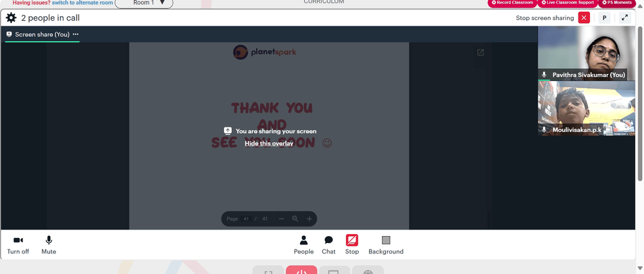Click PS Moments button
Screen dimensions: 644x274
point(616,3)
